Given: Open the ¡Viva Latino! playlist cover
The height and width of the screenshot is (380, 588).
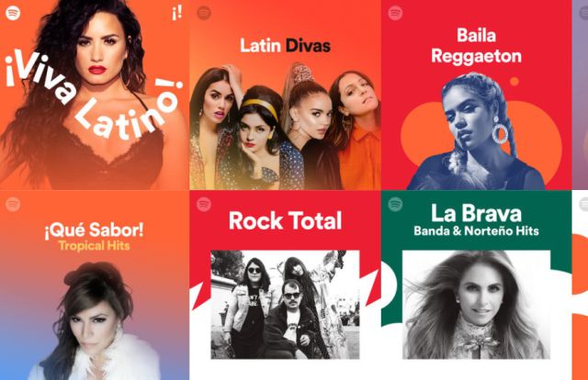Looking at the screenshot, I should (x=94, y=95).
